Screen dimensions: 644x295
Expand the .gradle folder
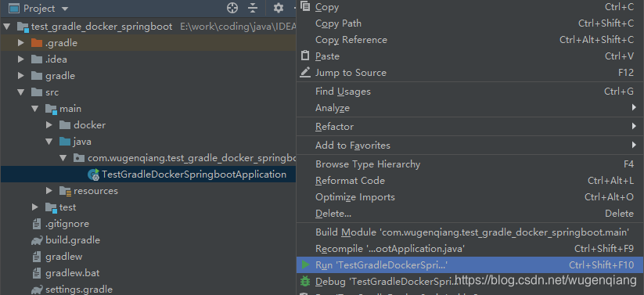21,43
